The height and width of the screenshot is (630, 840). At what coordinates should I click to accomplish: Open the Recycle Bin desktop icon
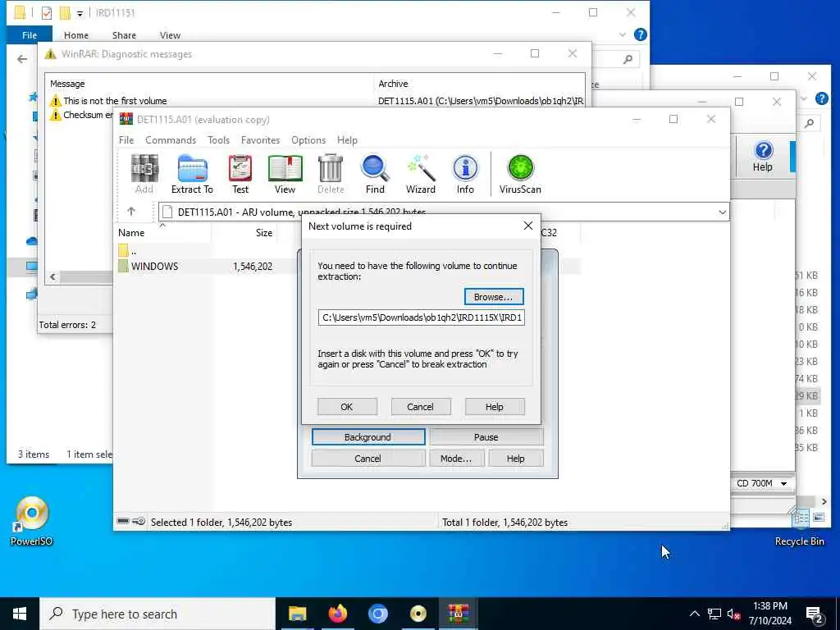click(799, 527)
